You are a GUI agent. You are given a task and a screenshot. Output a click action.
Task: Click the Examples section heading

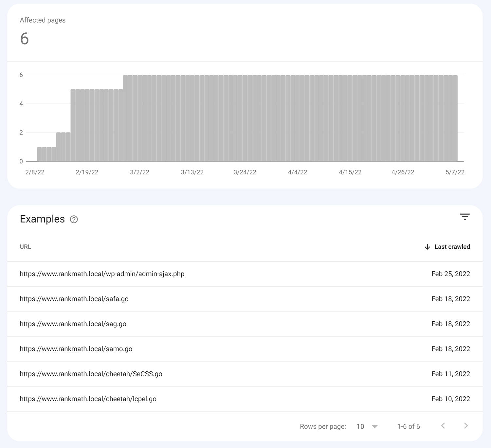(42, 219)
